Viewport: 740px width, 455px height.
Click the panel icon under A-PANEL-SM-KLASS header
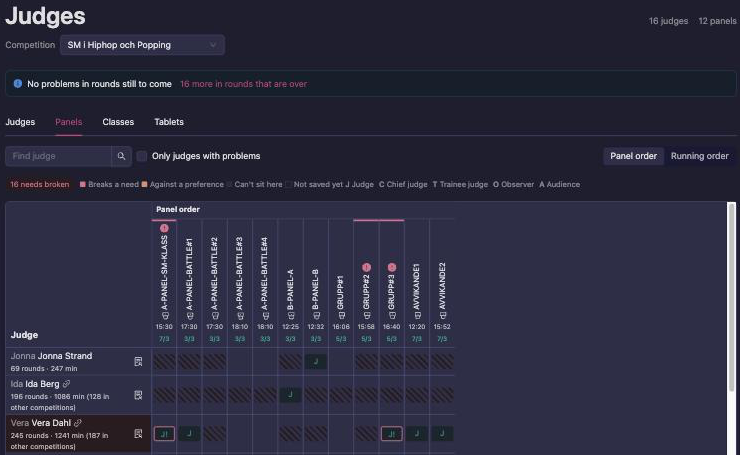[x=165, y=315]
